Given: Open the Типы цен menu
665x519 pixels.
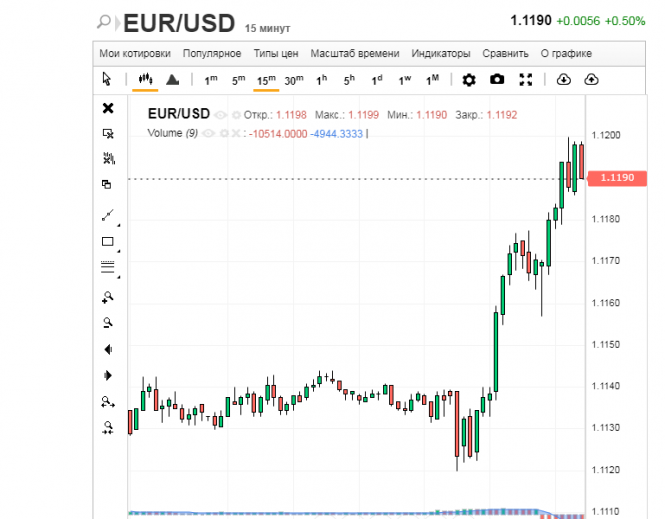Looking at the screenshot, I should 276,53.
